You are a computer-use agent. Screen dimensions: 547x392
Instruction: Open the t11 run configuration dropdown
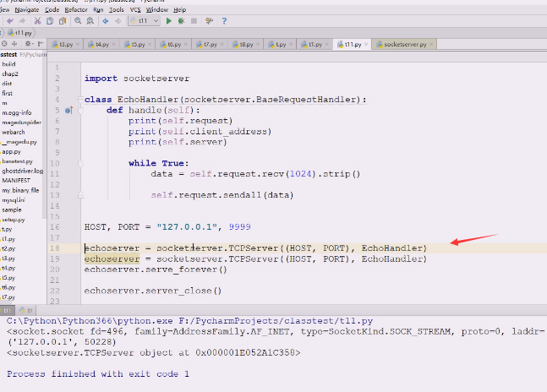tap(144, 21)
